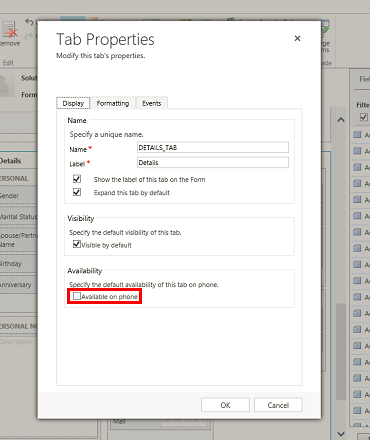Click the Label field containing Details
Image resolution: width=370 pixels, height=440 pixels.
click(x=213, y=163)
